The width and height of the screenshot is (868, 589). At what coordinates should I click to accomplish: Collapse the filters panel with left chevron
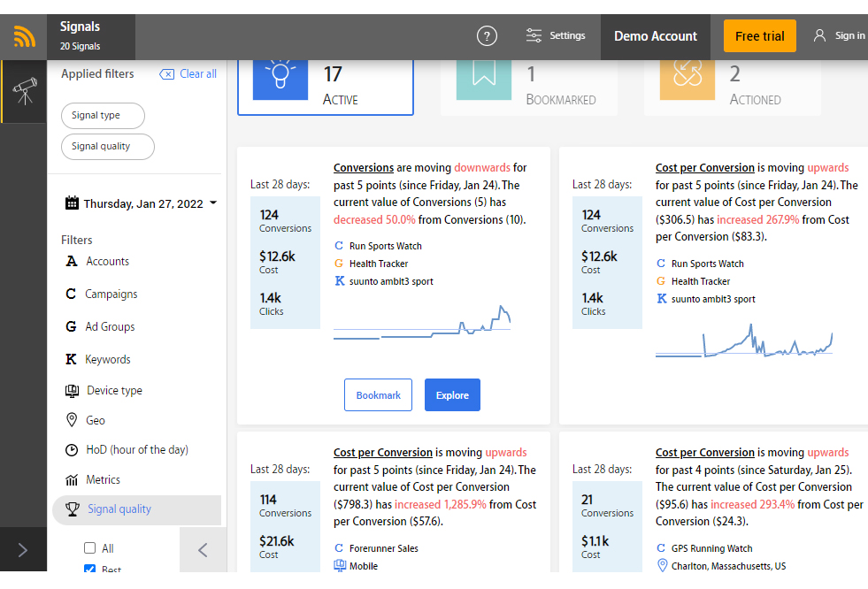[x=203, y=550]
